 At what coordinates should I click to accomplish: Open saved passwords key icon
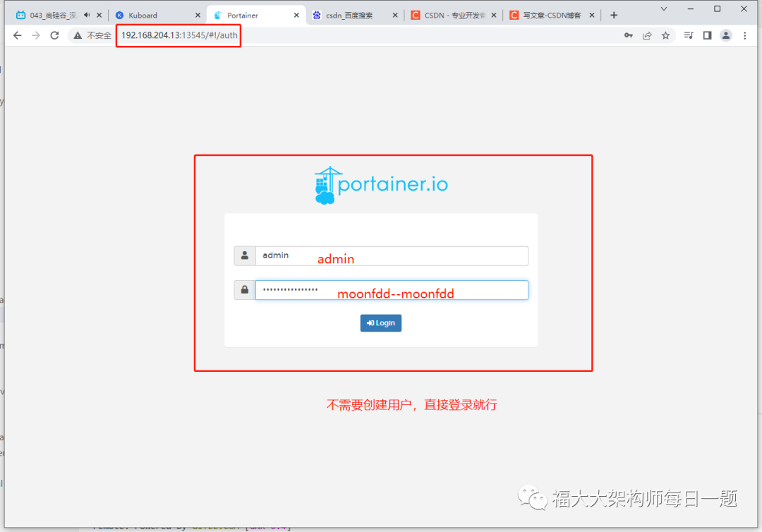pyautogui.click(x=629, y=35)
